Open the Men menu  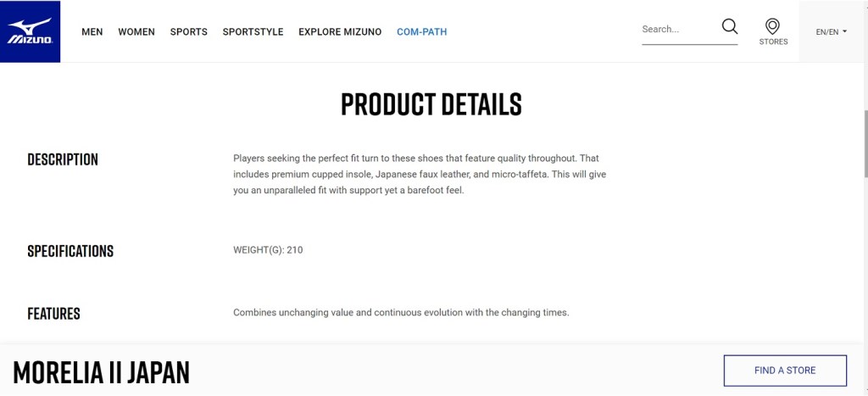click(92, 32)
